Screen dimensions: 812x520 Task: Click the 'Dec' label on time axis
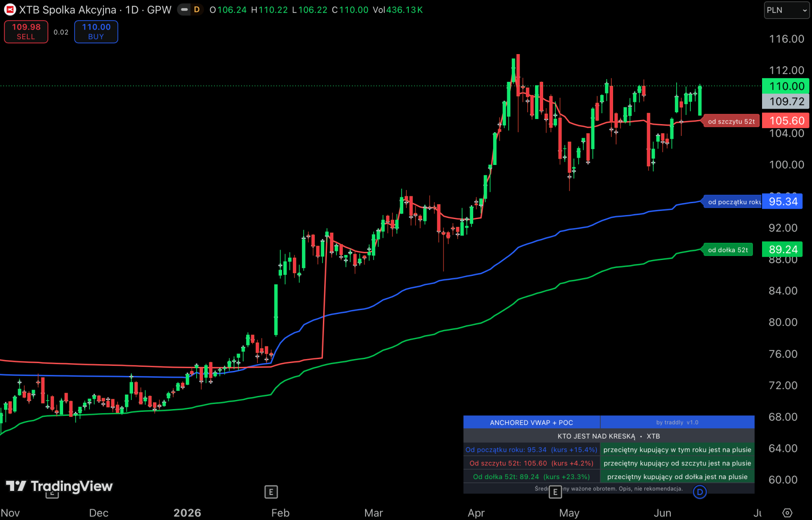pyautogui.click(x=99, y=513)
